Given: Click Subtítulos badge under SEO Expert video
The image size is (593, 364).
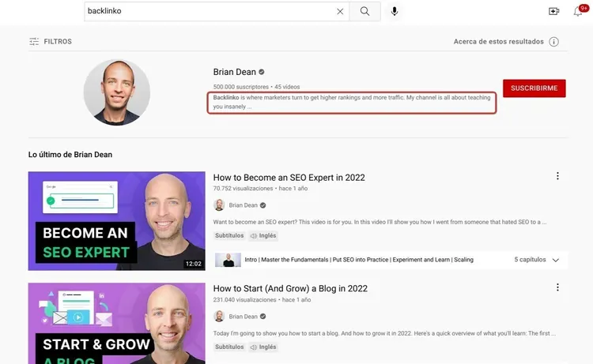Looking at the screenshot, I should pos(229,235).
